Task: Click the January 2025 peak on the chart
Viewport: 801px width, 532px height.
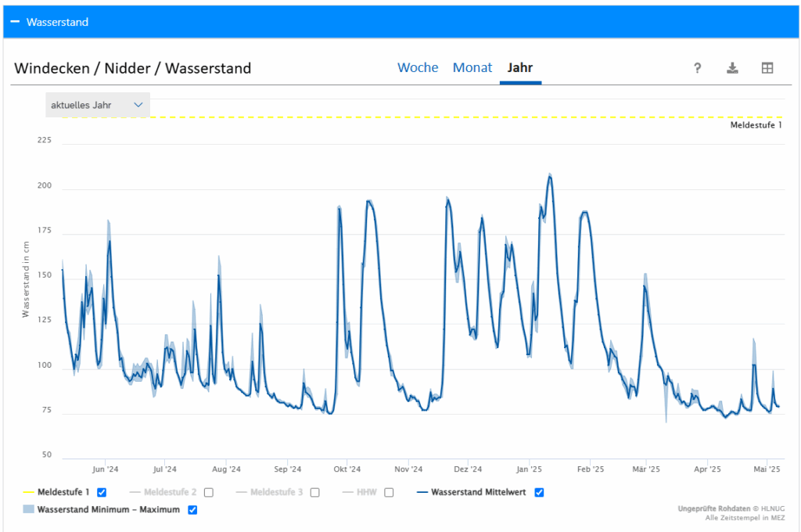Action: (550, 176)
